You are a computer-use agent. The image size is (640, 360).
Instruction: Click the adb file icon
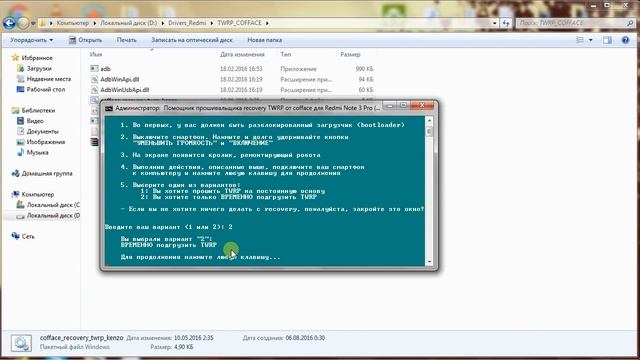[94, 69]
